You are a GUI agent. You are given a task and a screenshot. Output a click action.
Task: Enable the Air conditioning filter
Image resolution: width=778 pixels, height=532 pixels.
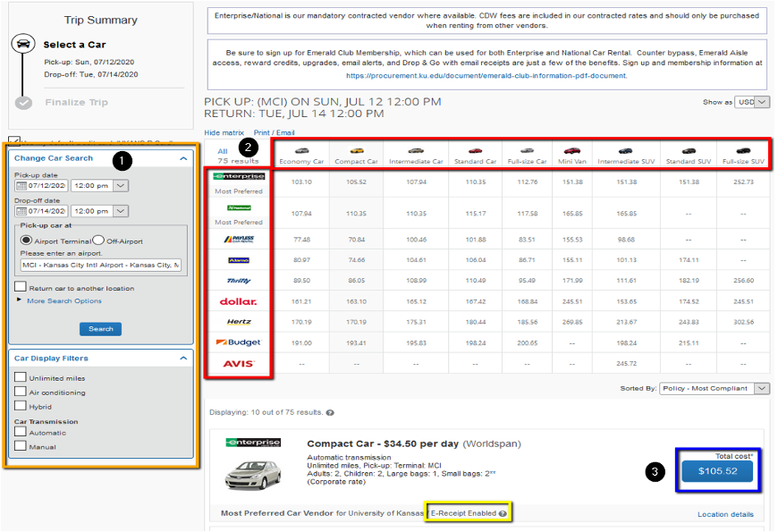tap(21, 392)
